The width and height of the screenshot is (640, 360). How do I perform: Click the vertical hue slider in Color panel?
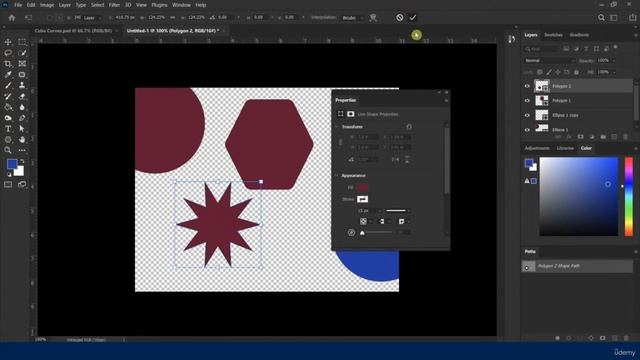pos(629,196)
